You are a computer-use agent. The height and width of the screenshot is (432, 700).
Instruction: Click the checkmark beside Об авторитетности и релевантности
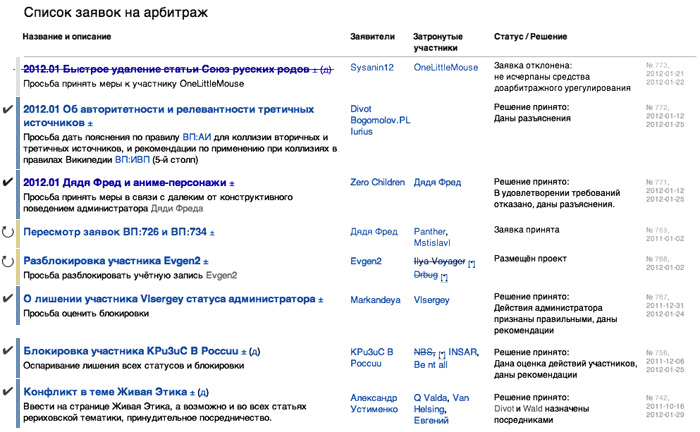(x=9, y=111)
